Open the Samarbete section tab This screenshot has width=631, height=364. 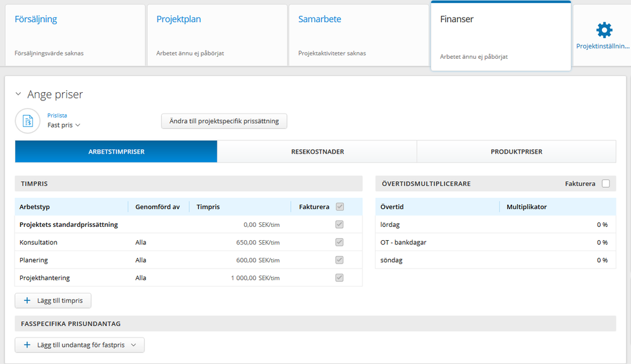coord(358,35)
